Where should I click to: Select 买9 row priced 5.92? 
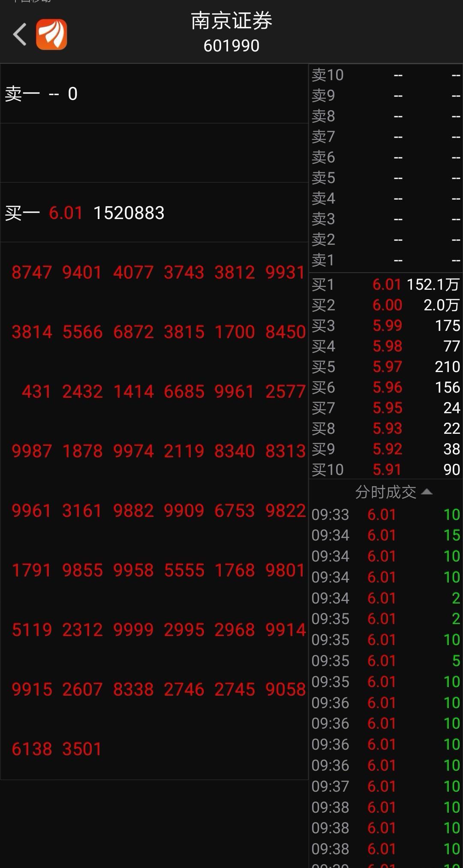pyautogui.click(x=386, y=449)
